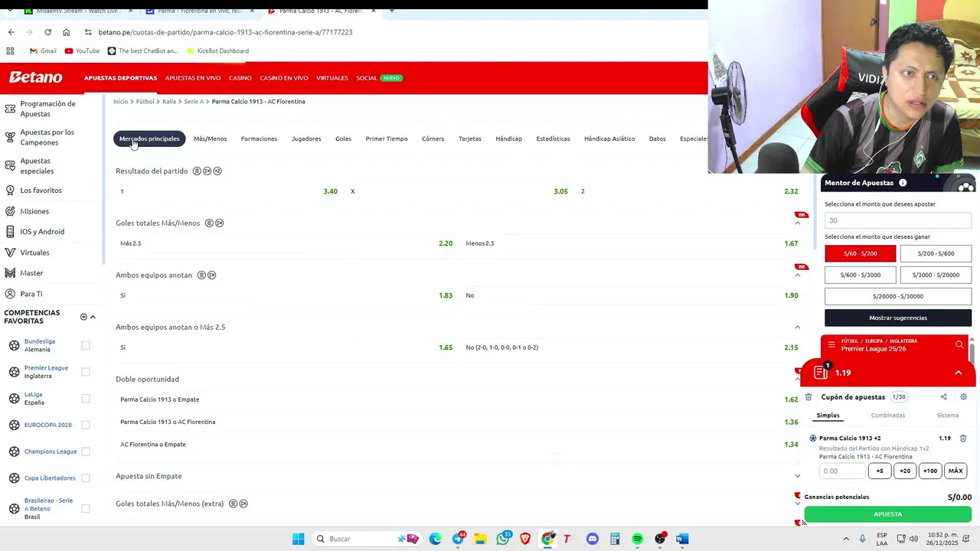
Task: Switch to the Hándicap Asiático tab
Action: (x=609, y=139)
